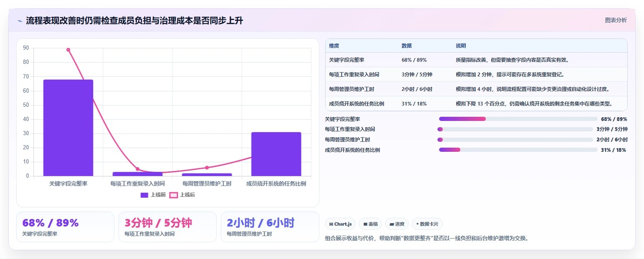This screenshot has width=644, height=259.
Task: Click progress value 3分钟 / 5分钟
Action: 612,129
